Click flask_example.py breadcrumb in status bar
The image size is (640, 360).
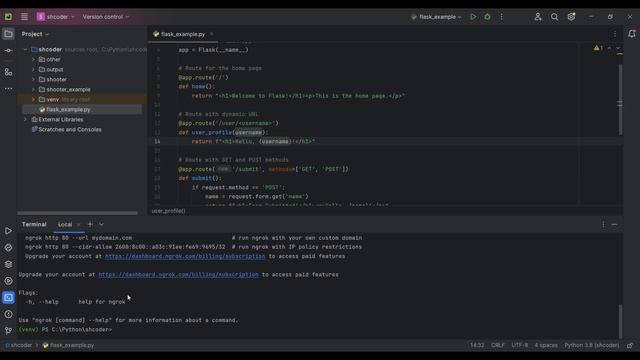68,345
